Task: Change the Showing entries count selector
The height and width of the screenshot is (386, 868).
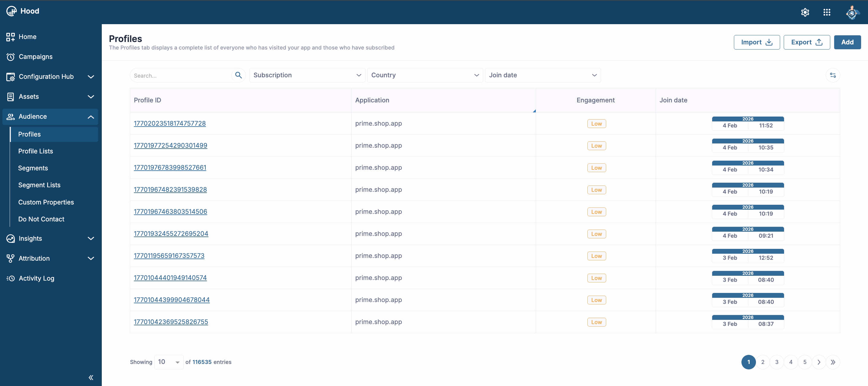Action: 169,362
